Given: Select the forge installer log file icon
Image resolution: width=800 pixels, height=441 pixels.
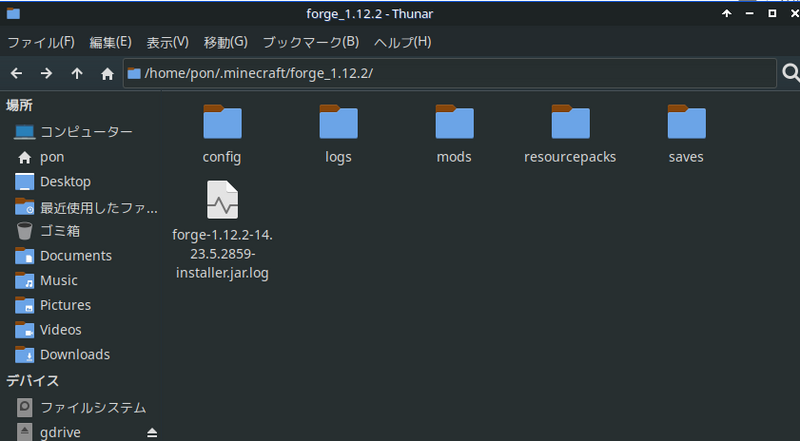Looking at the screenshot, I should point(222,200).
